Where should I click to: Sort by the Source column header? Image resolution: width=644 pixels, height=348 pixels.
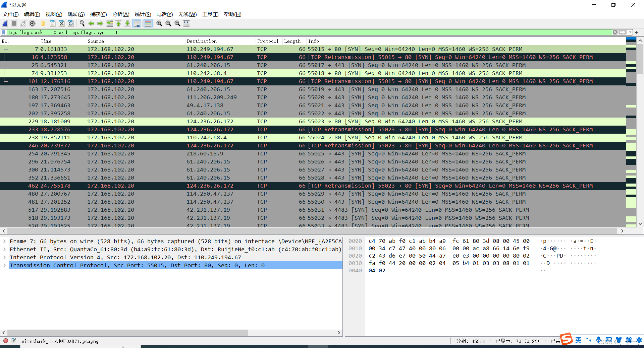pos(136,41)
